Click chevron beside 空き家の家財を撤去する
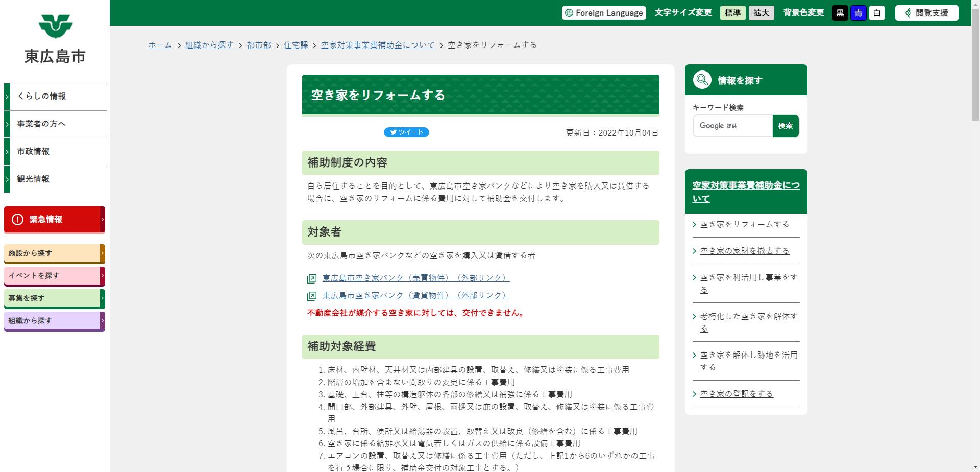Viewport: 980px width, 472px height. click(x=695, y=251)
